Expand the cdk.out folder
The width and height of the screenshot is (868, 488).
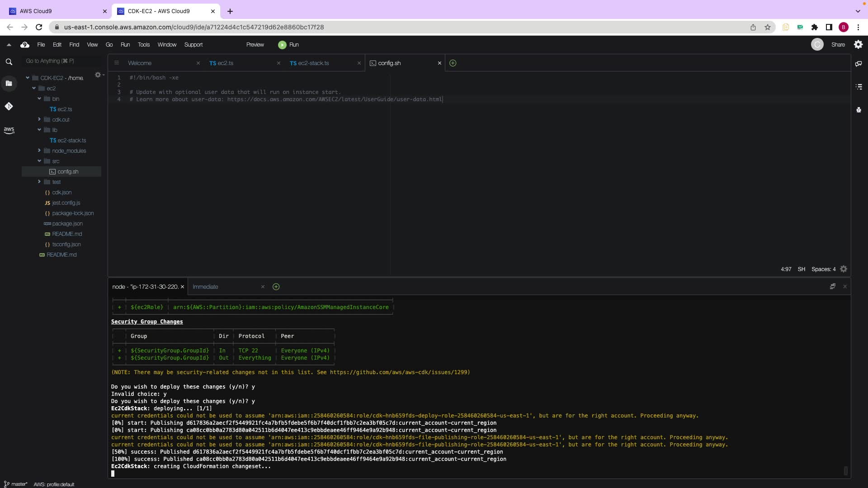coord(39,119)
